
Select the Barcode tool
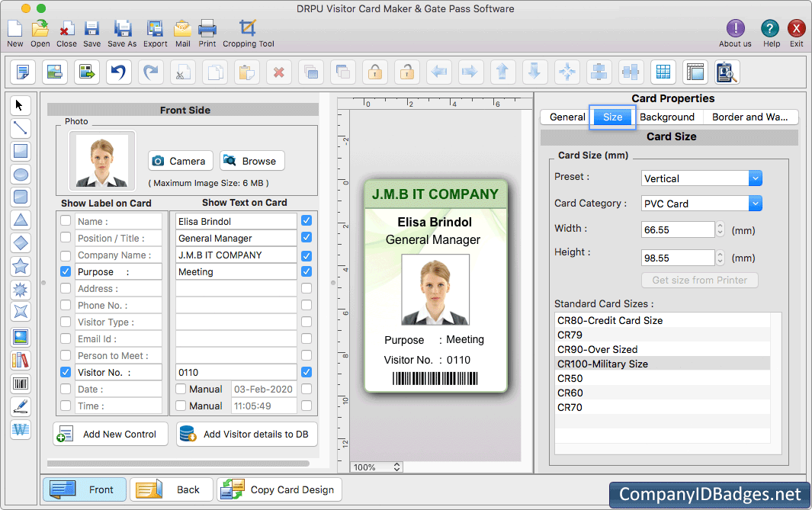click(20, 383)
